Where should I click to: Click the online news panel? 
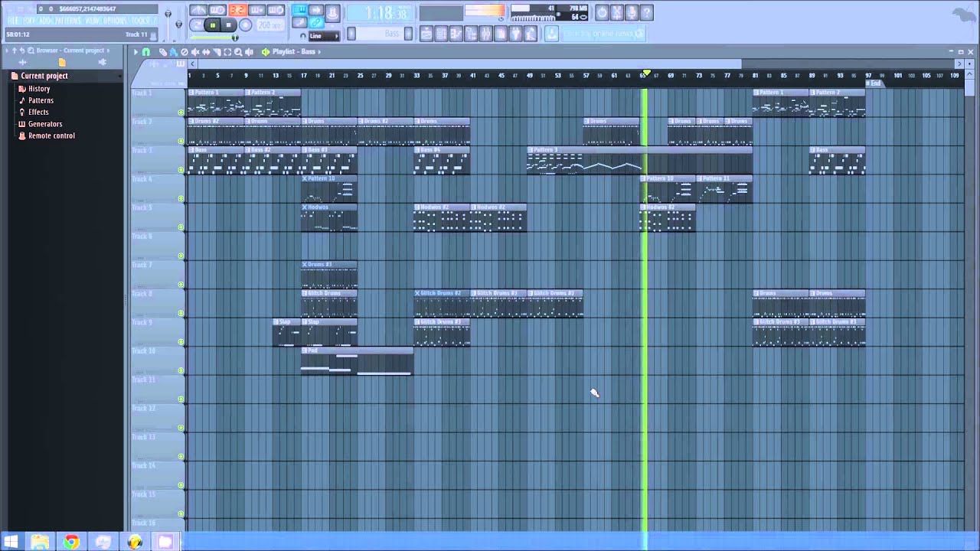click(x=604, y=34)
